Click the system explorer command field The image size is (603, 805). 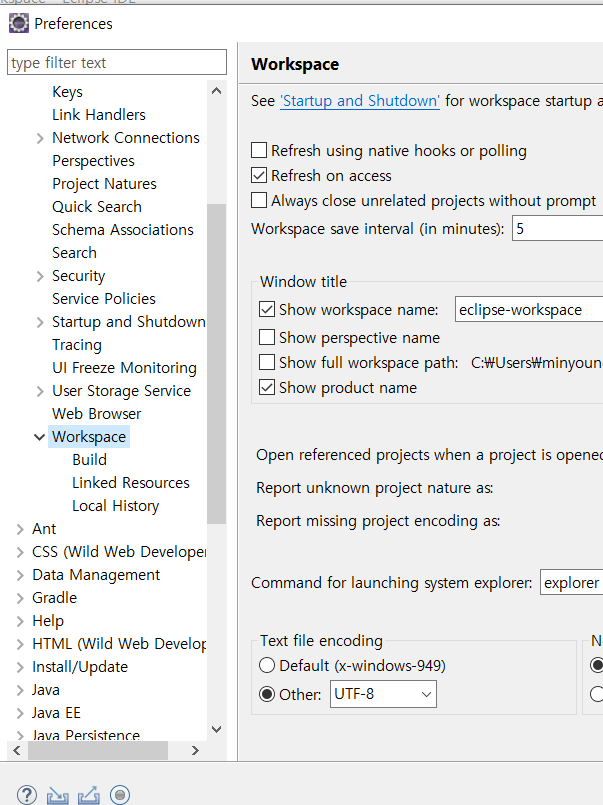571,583
